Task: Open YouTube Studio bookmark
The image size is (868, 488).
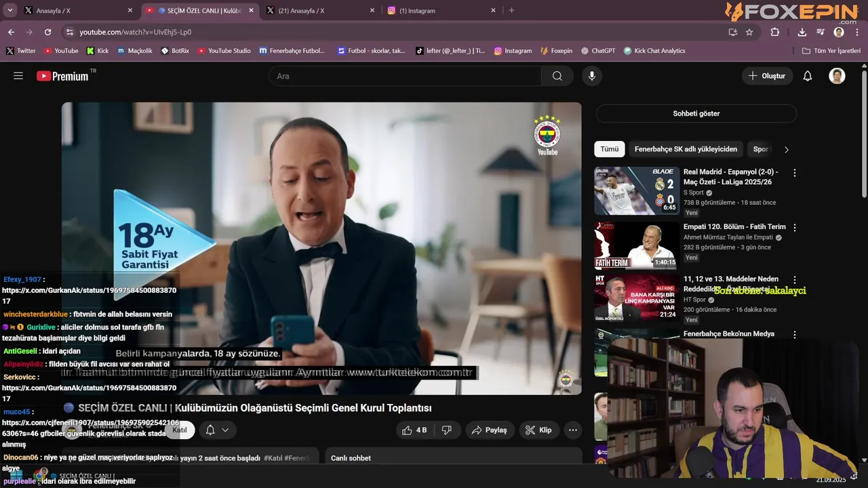Action: point(224,51)
